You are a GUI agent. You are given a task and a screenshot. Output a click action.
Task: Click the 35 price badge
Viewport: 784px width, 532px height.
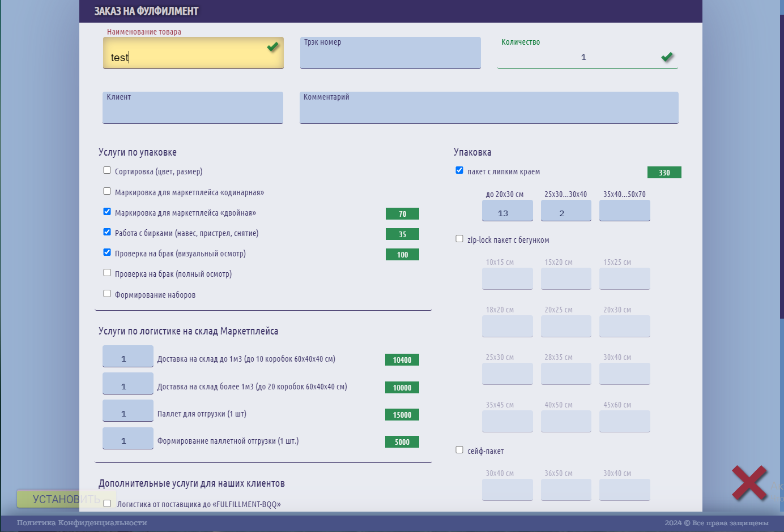click(x=402, y=234)
